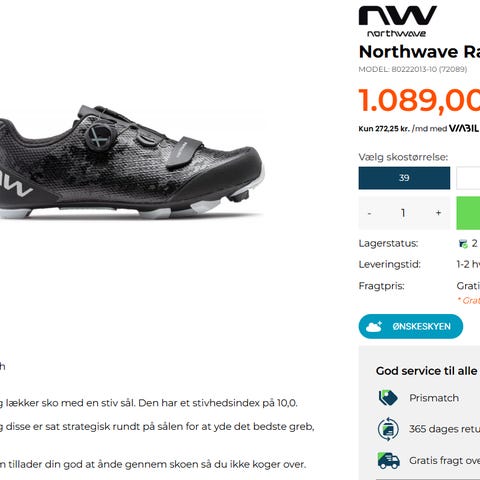The height and width of the screenshot is (480, 480).
Task: Open the Gratis fragt info link
Action: pyautogui.click(x=444, y=460)
